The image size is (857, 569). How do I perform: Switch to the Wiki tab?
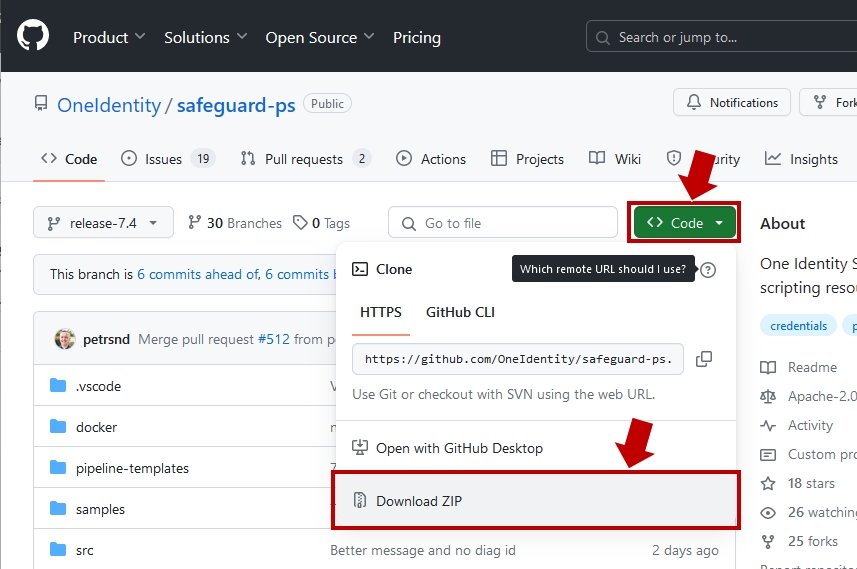(x=615, y=159)
